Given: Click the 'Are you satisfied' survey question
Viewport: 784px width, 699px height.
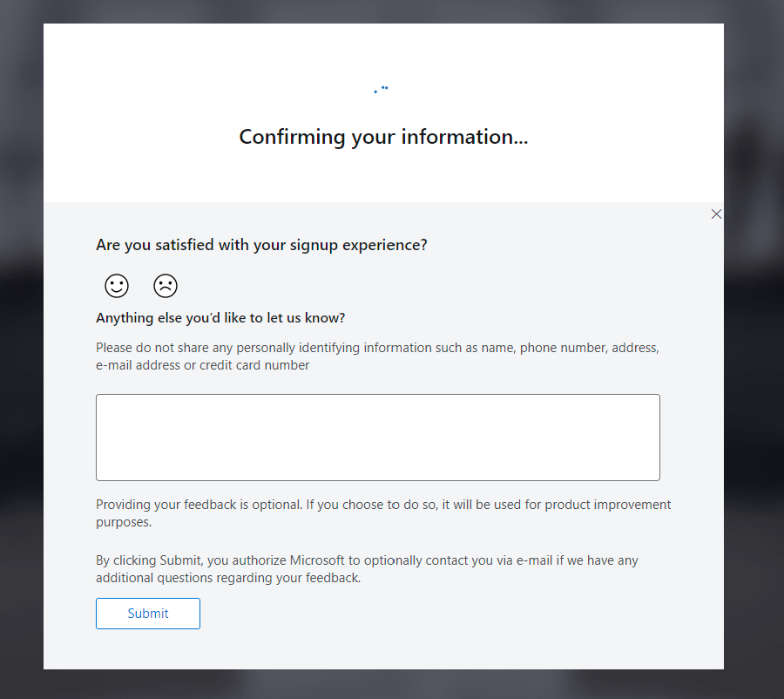Looking at the screenshot, I should click(261, 245).
